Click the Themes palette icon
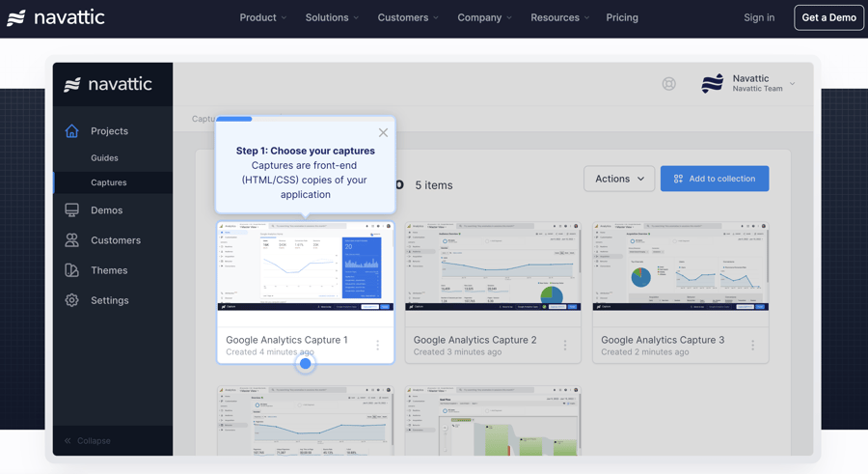 (71, 270)
